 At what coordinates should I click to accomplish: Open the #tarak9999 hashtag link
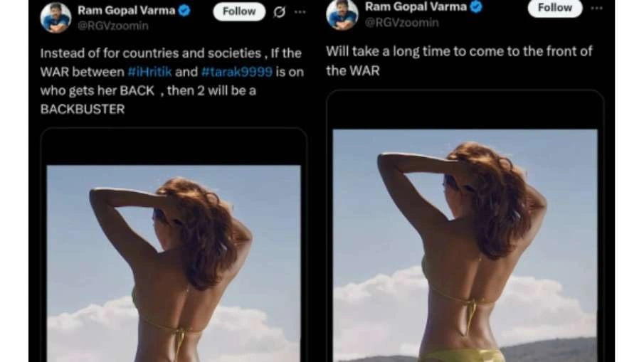pyautogui.click(x=237, y=72)
